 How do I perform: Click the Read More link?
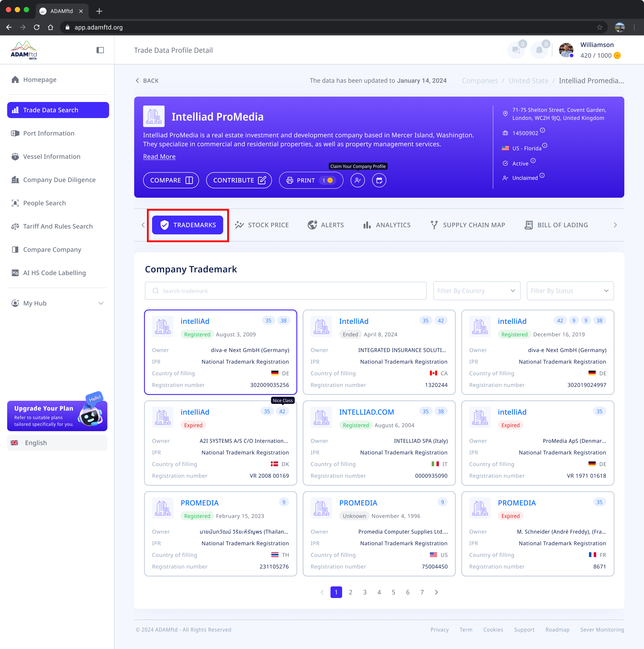(159, 157)
